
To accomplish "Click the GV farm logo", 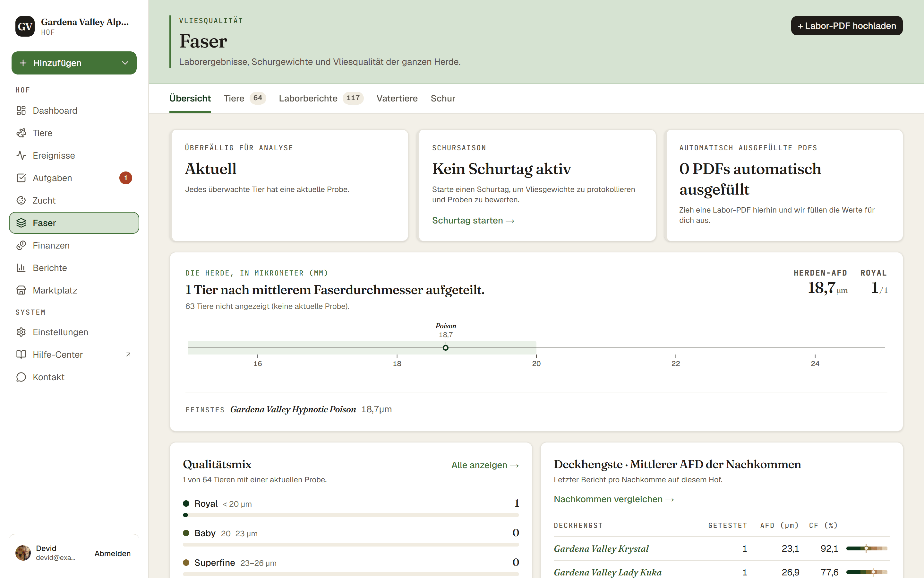I will (25, 26).
